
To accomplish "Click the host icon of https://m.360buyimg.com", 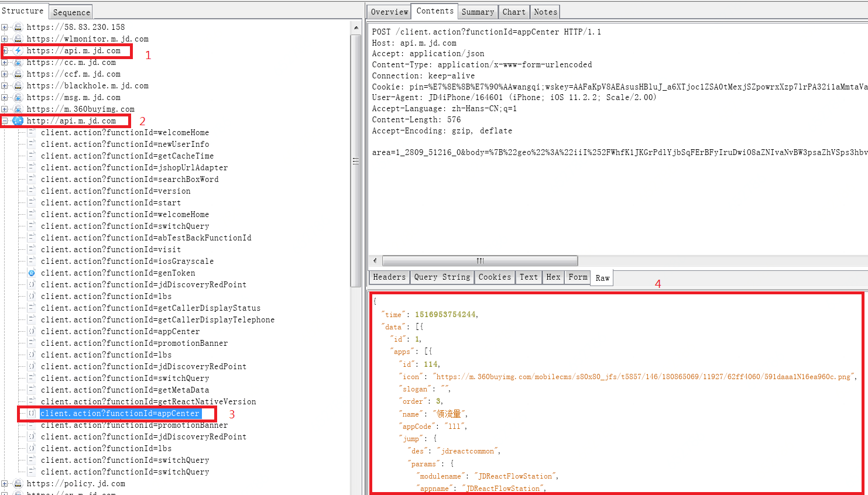I will pos(18,109).
